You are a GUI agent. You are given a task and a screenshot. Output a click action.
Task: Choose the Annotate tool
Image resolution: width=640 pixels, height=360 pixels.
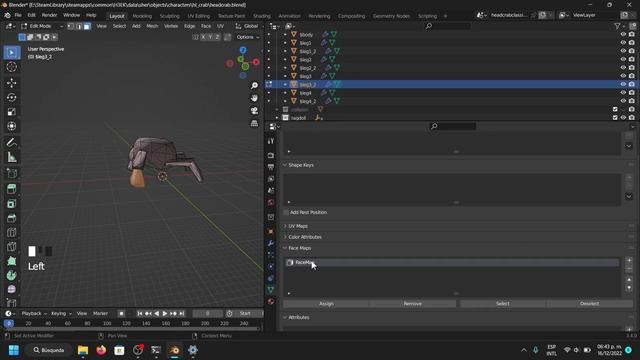click(11, 142)
